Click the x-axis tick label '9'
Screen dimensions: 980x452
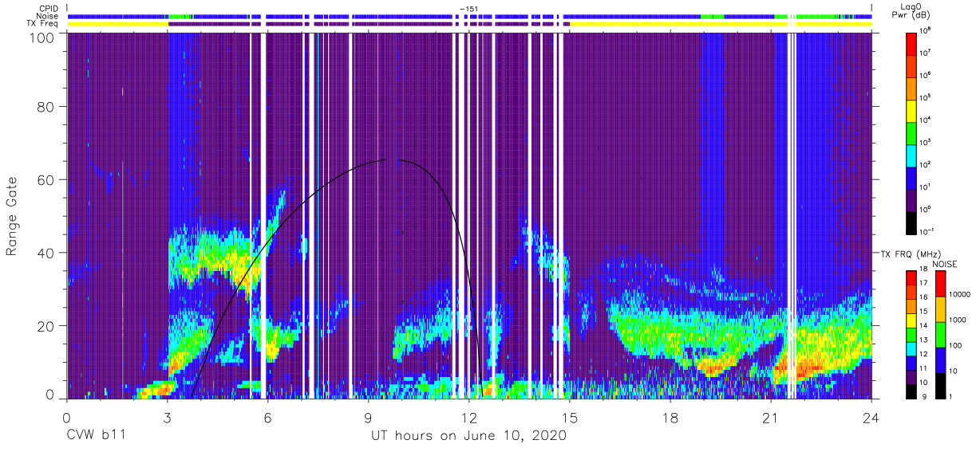(368, 418)
